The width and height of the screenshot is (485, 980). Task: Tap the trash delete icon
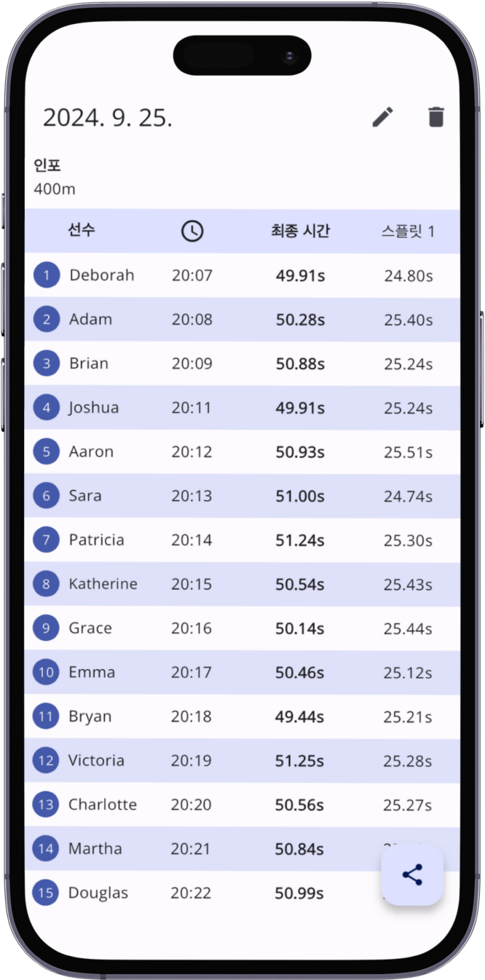(x=436, y=117)
